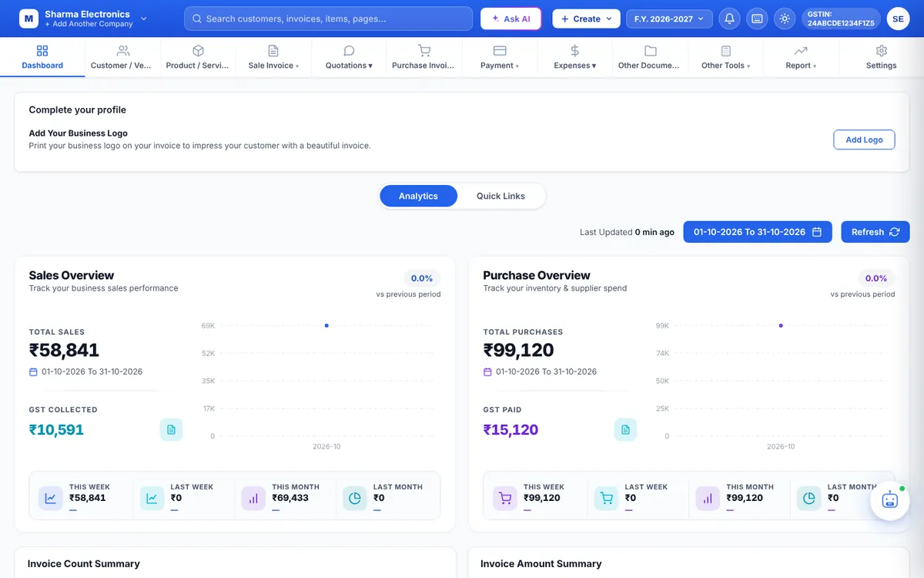Click the Total Sales ₹58,841 value
This screenshot has height=578, width=924.
click(x=64, y=351)
